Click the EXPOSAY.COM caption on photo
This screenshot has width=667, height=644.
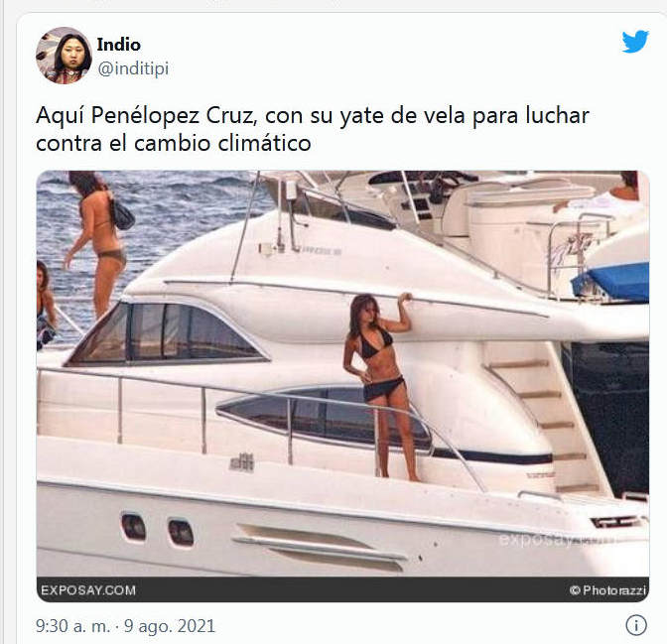tap(88, 590)
